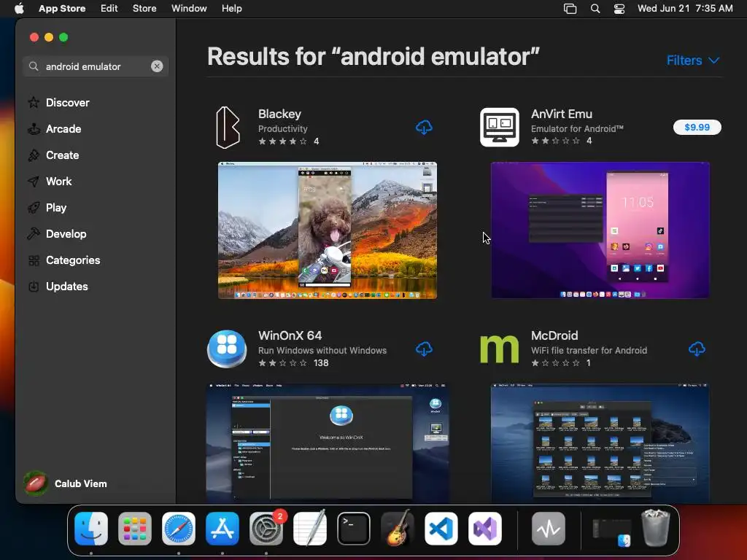Open Activity Monitor from the Dock
This screenshot has height=560, width=747.
[x=549, y=529]
